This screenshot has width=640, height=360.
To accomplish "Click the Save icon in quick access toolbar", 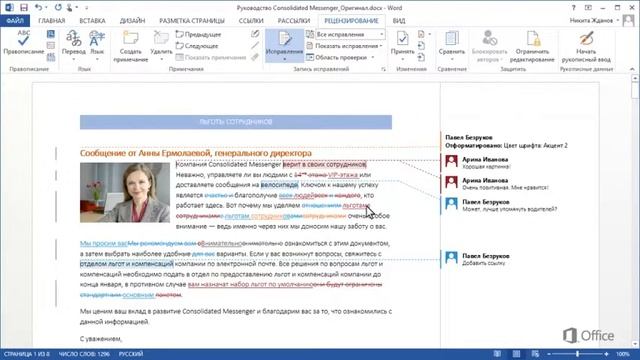I will pos(24,7).
